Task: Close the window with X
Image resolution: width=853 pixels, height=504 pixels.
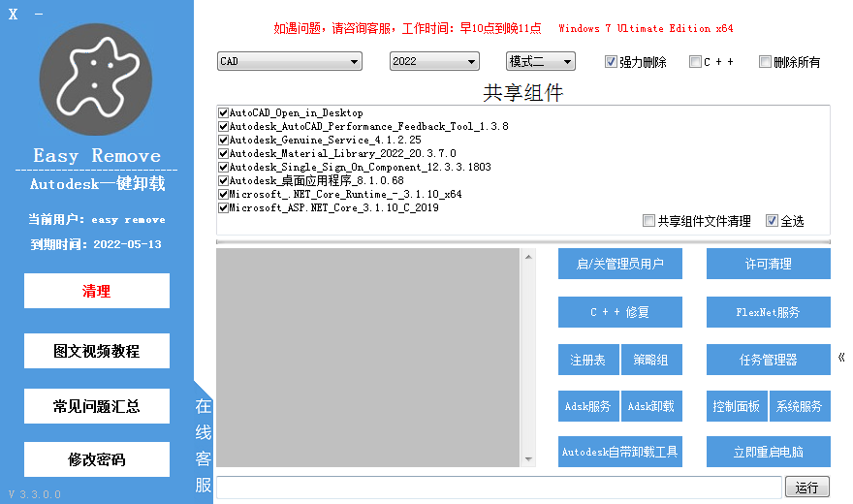Action: (13, 15)
